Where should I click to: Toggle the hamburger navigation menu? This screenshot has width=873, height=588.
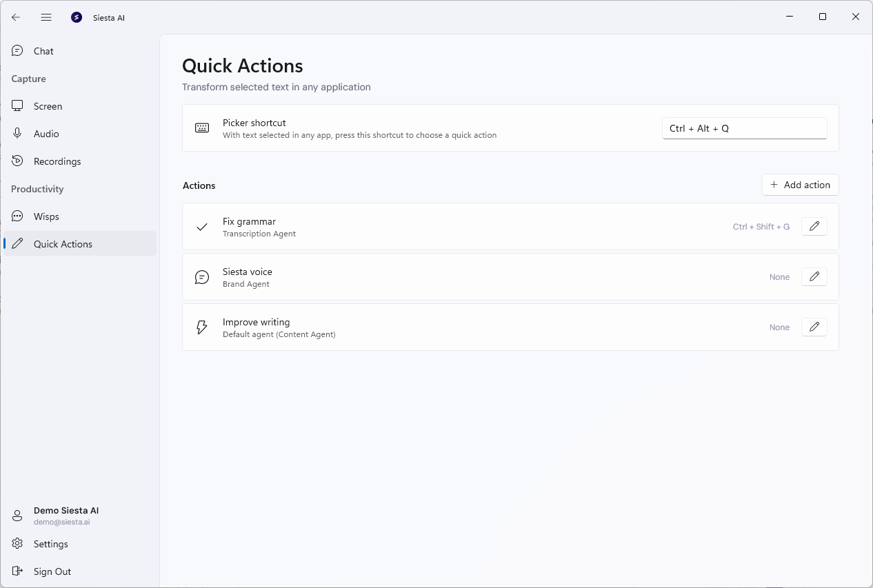[x=46, y=17]
